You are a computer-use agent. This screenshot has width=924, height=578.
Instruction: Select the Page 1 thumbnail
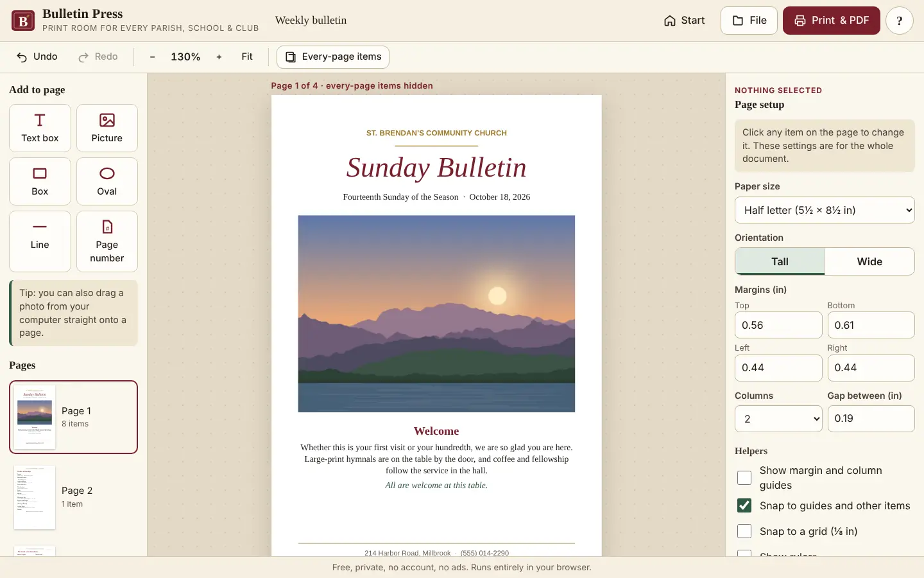point(73,417)
